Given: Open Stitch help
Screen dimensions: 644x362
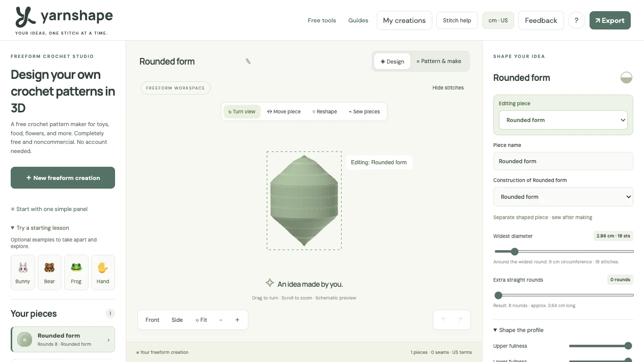Looking at the screenshot, I should click(x=457, y=20).
